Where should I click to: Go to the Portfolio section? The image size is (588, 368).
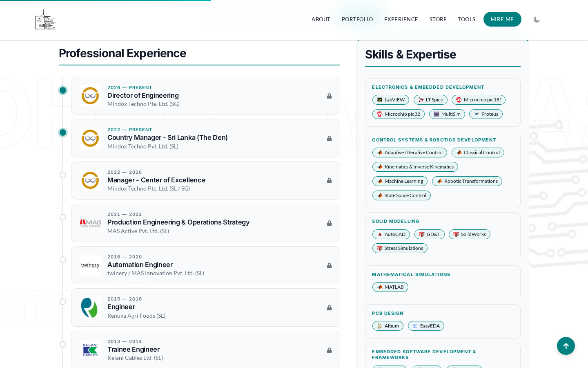[357, 19]
